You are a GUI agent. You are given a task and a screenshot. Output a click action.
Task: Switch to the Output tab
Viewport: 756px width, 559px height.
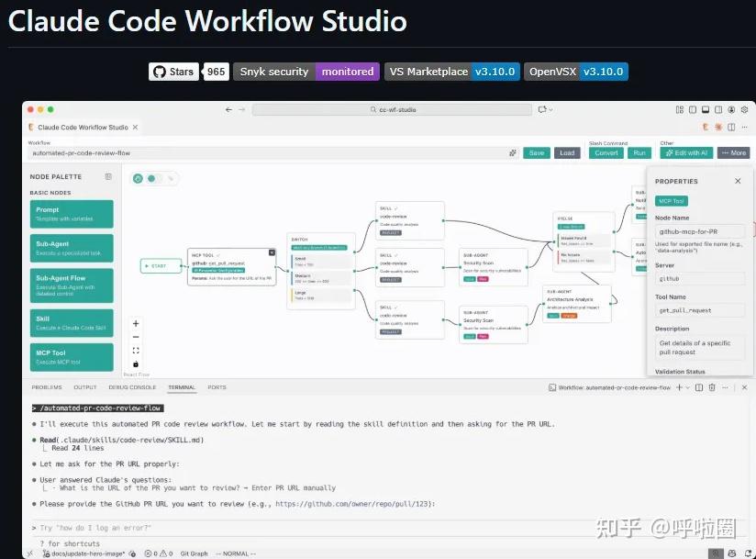pos(85,387)
